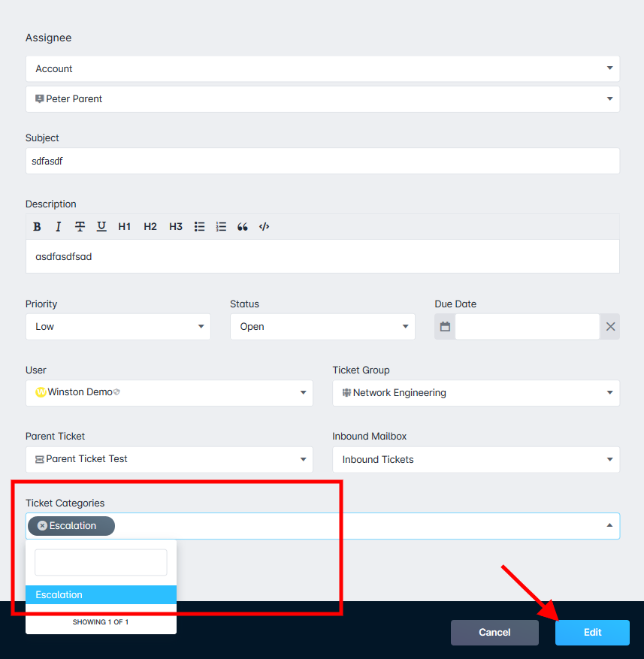Open the User dropdown showing Winston Demo
Screen dimensions: 644x659
tap(169, 393)
